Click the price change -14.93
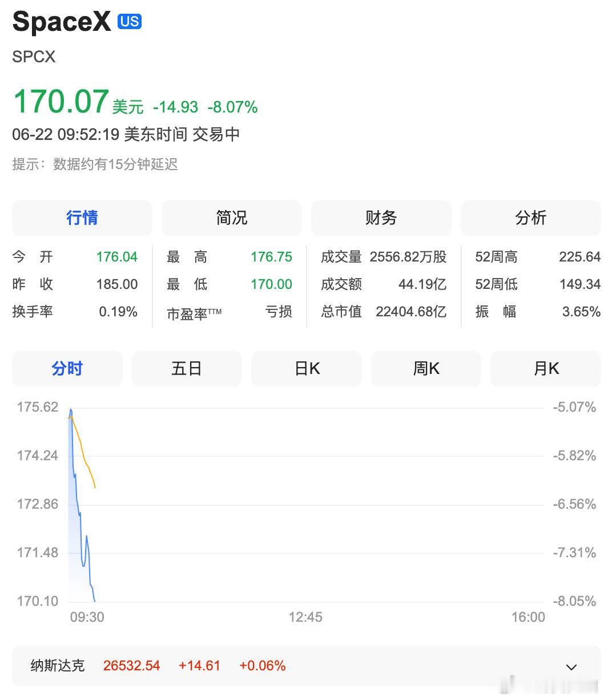This screenshot has height=700, width=604. tap(175, 107)
